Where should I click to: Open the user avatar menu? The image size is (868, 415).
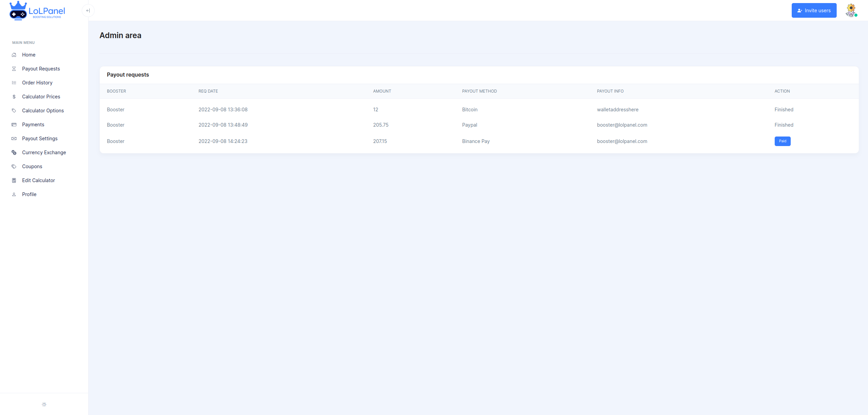click(851, 10)
